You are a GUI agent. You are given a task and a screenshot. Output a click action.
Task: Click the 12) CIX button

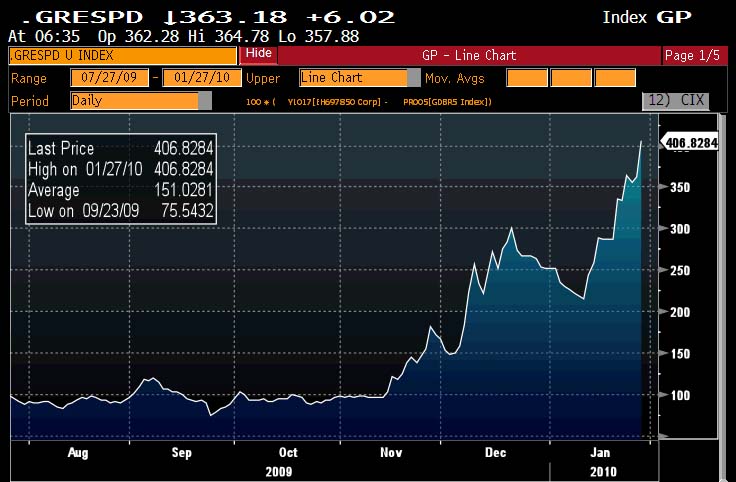(x=681, y=101)
